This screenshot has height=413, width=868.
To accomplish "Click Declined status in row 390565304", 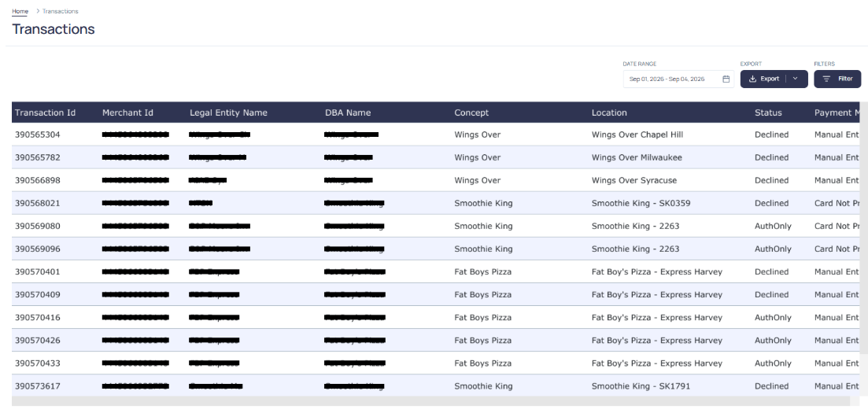I will pyautogui.click(x=772, y=135).
